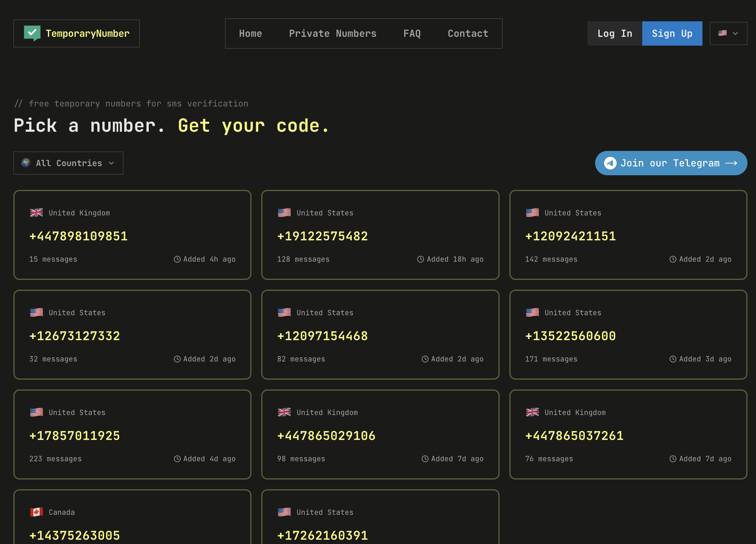
Task: Click the +12673127332 United States number card
Action: point(132,335)
